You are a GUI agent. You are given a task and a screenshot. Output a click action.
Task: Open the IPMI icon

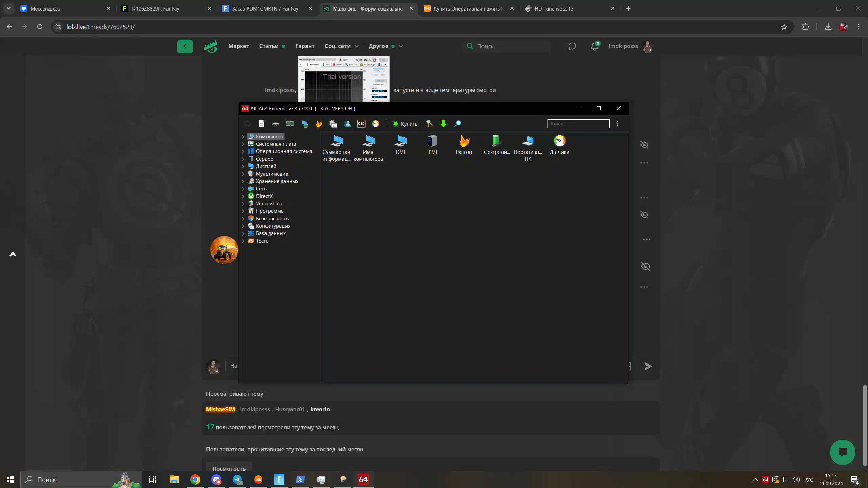(x=432, y=145)
